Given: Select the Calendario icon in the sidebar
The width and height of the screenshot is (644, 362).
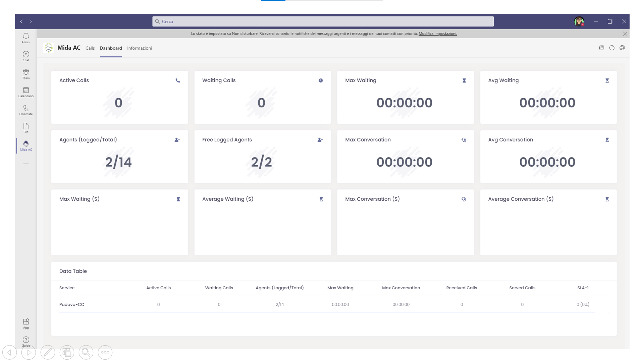Looking at the screenshot, I should (x=26, y=92).
